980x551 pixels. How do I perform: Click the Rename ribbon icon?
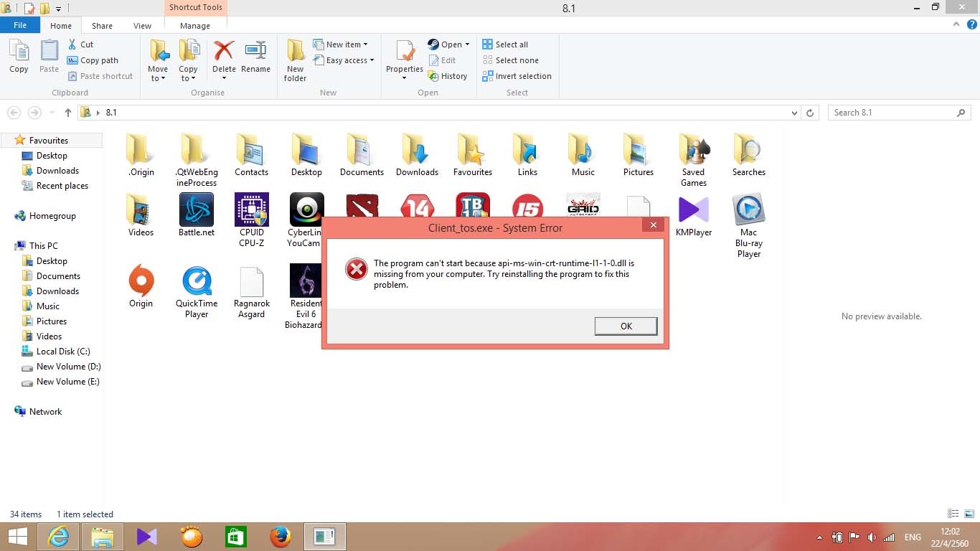pos(255,52)
